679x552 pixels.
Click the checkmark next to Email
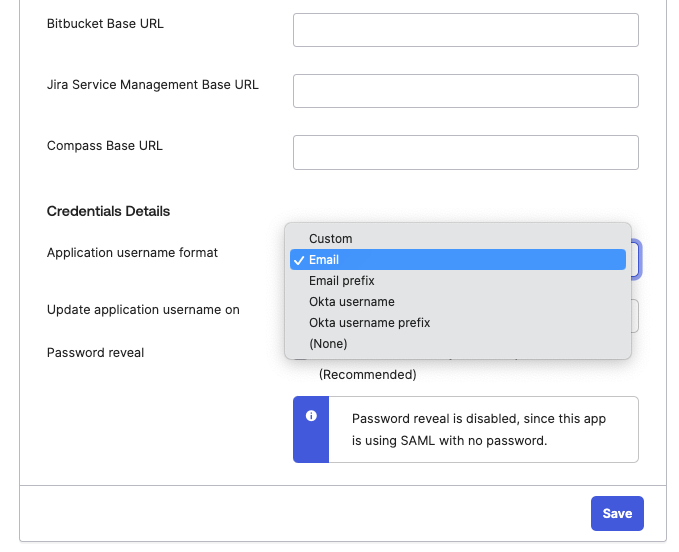299,260
